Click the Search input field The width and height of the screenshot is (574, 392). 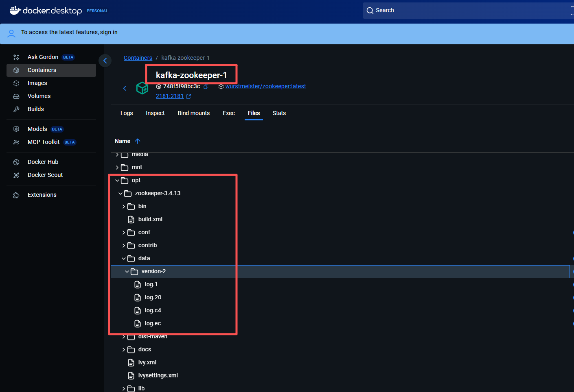tap(468, 11)
